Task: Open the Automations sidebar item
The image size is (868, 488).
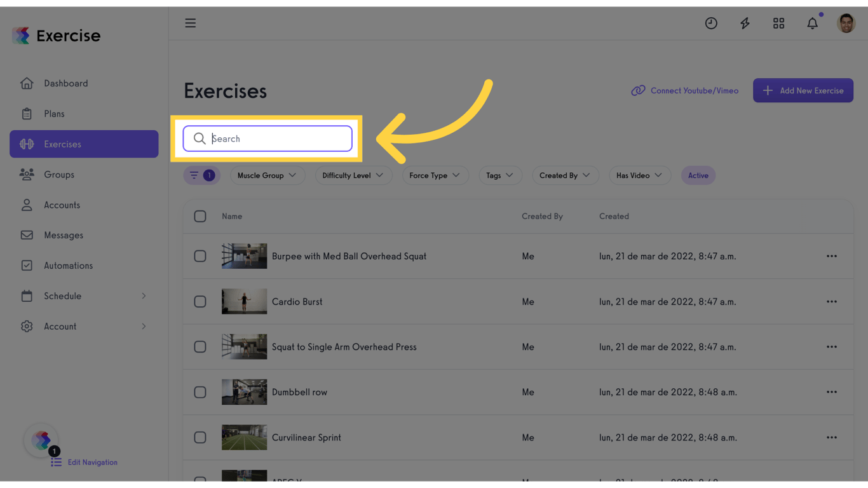Action: click(68, 266)
